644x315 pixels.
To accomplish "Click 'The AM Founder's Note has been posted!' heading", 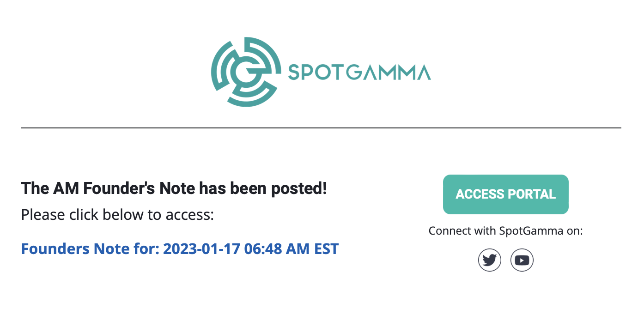I will [174, 188].
